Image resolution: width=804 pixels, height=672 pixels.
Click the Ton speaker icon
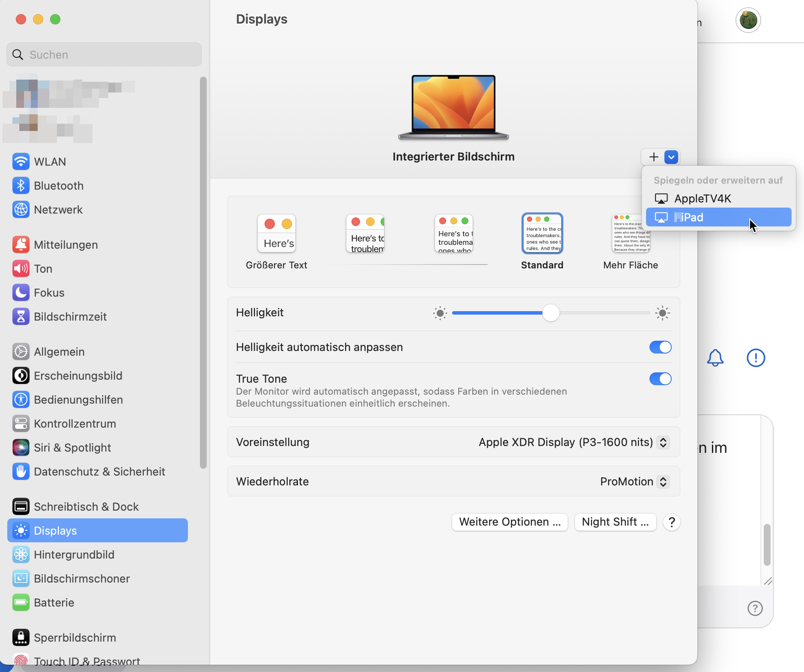point(21,269)
